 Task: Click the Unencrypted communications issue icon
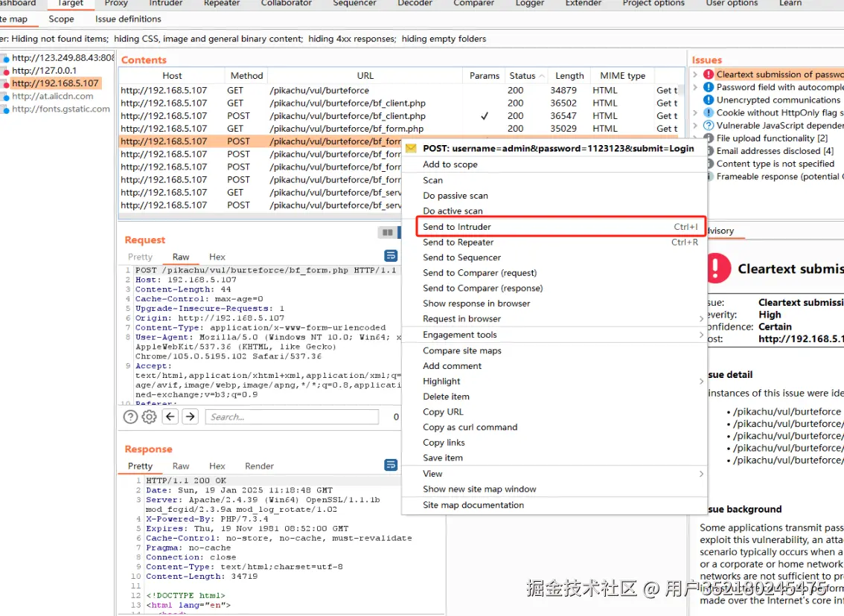pos(709,100)
